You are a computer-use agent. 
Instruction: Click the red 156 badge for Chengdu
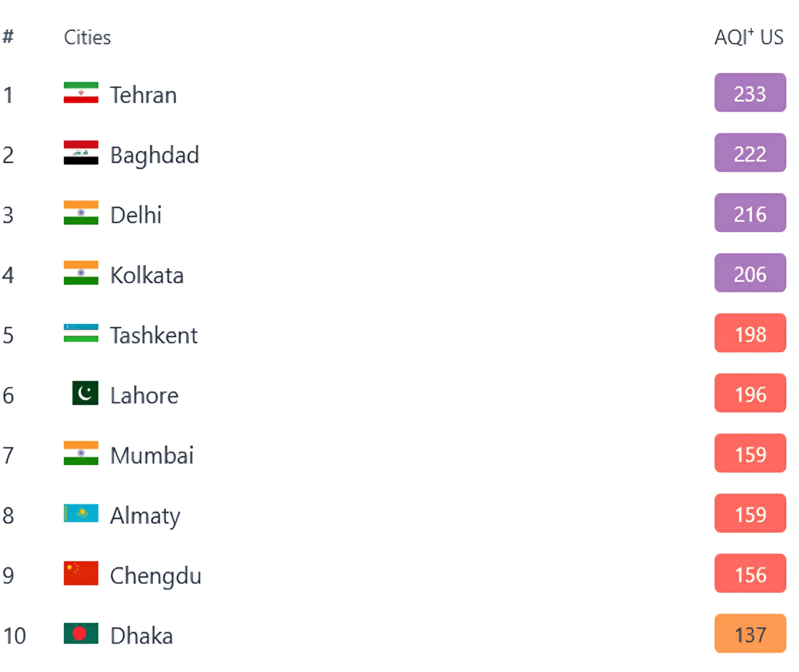(x=750, y=573)
